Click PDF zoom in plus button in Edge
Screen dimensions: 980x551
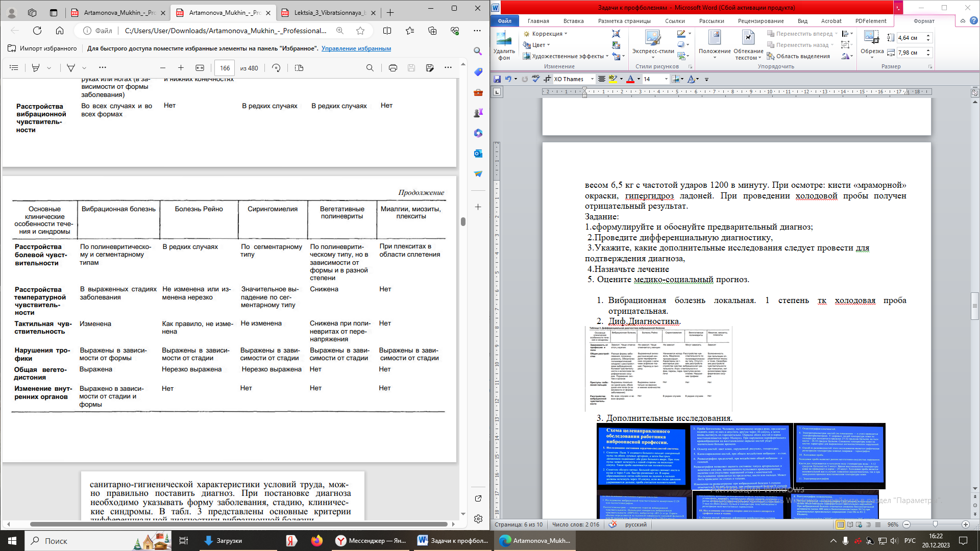[x=181, y=68]
